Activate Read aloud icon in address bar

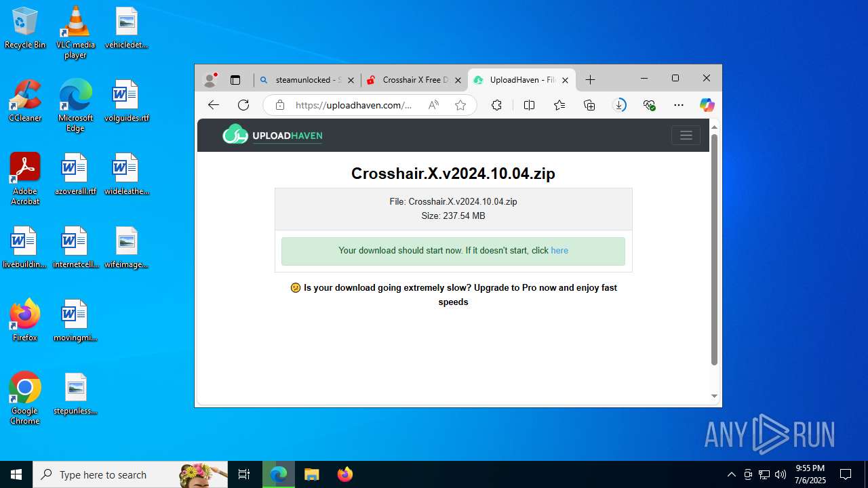pos(433,105)
